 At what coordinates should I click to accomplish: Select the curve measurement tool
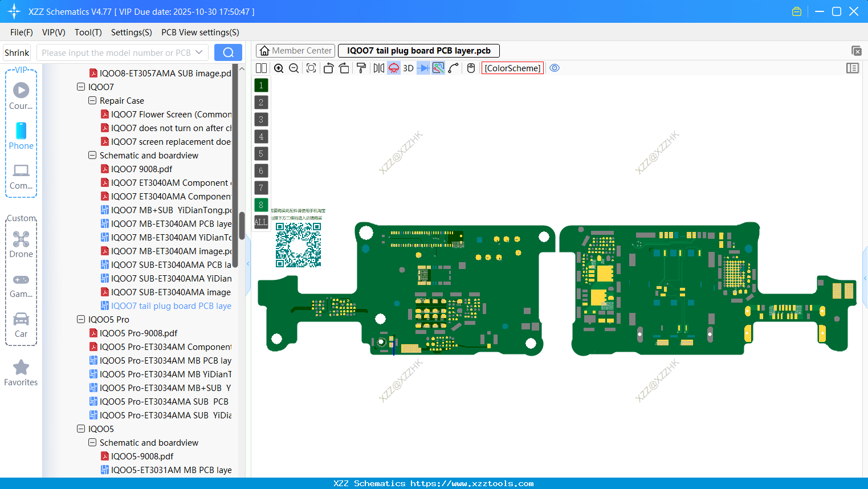coord(454,68)
